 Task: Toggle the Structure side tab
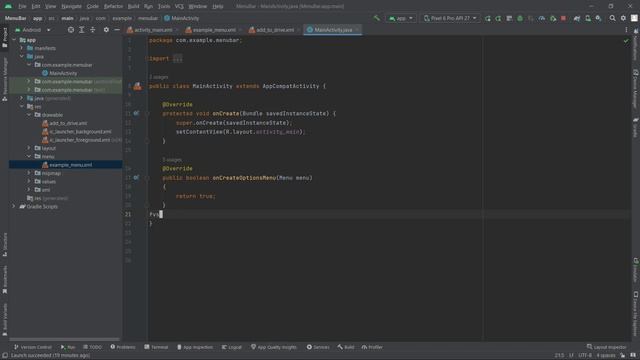pyautogui.click(x=4, y=244)
